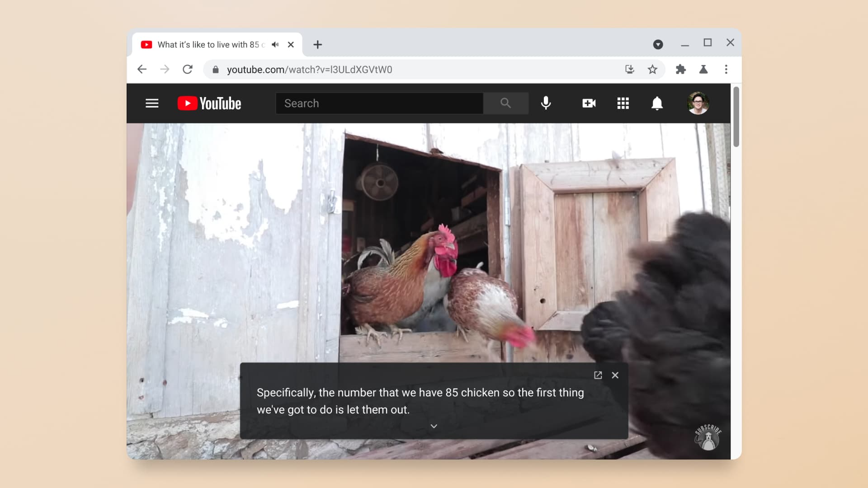
Task: Reload the current page
Action: [188, 70]
